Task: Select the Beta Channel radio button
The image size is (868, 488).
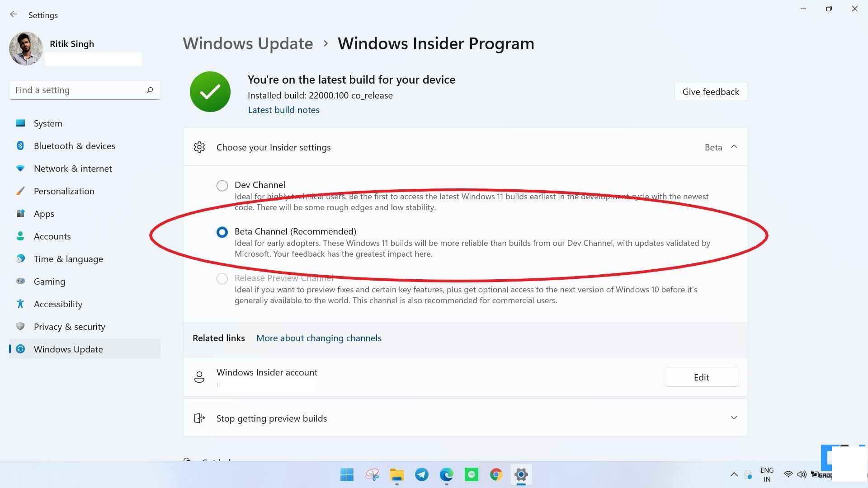Action: coord(222,231)
